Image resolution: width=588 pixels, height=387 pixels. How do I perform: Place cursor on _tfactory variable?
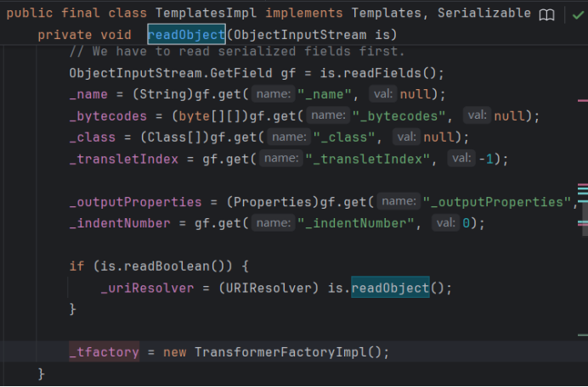pyautogui.click(x=104, y=352)
